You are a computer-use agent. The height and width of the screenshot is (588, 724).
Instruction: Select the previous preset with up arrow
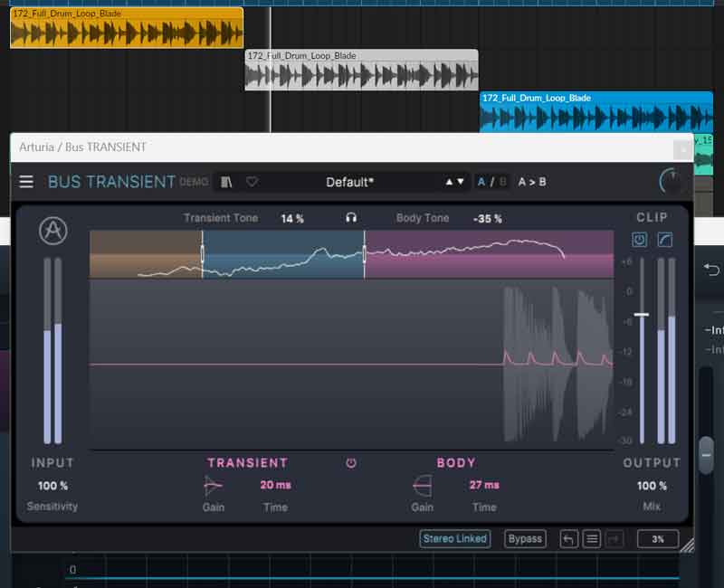tap(449, 182)
